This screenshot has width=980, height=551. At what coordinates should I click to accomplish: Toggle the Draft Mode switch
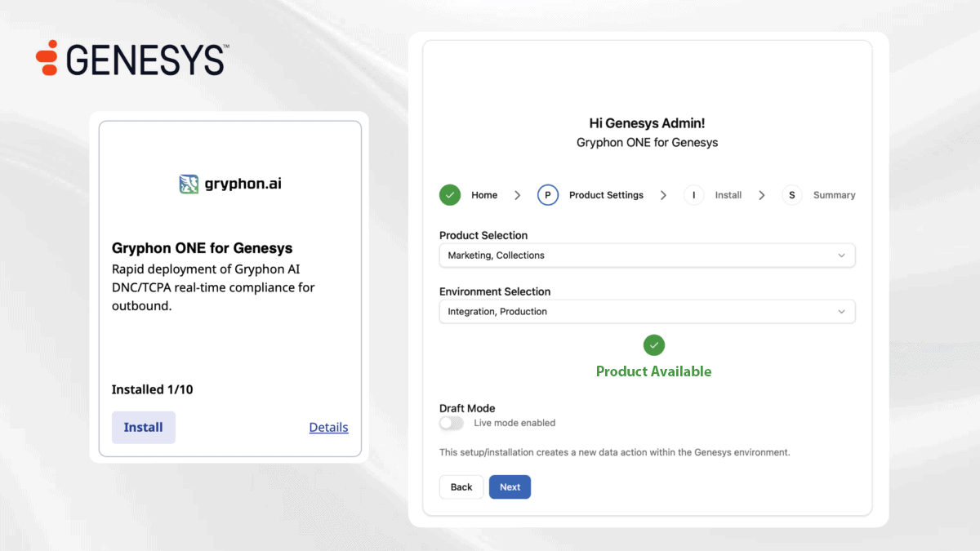(x=451, y=423)
